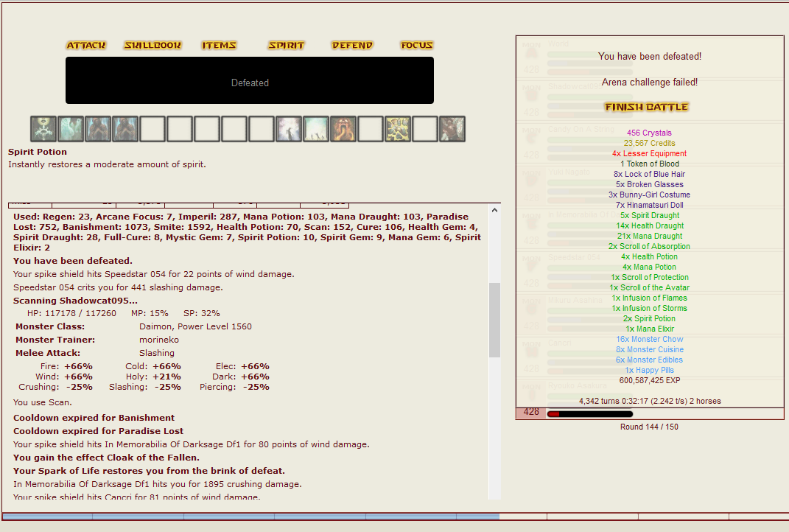Click the '2x Scroll of Absorption' entry
The height and width of the screenshot is (532, 789).
click(x=649, y=247)
